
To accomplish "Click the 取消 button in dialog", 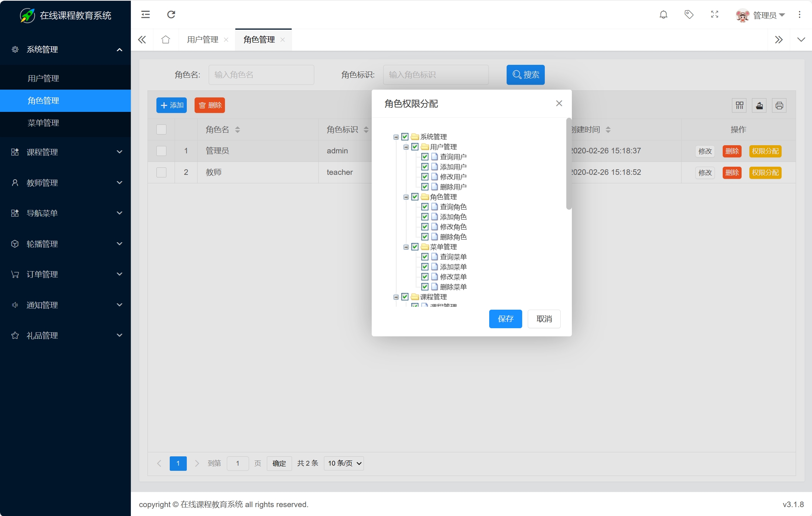I will coord(544,319).
